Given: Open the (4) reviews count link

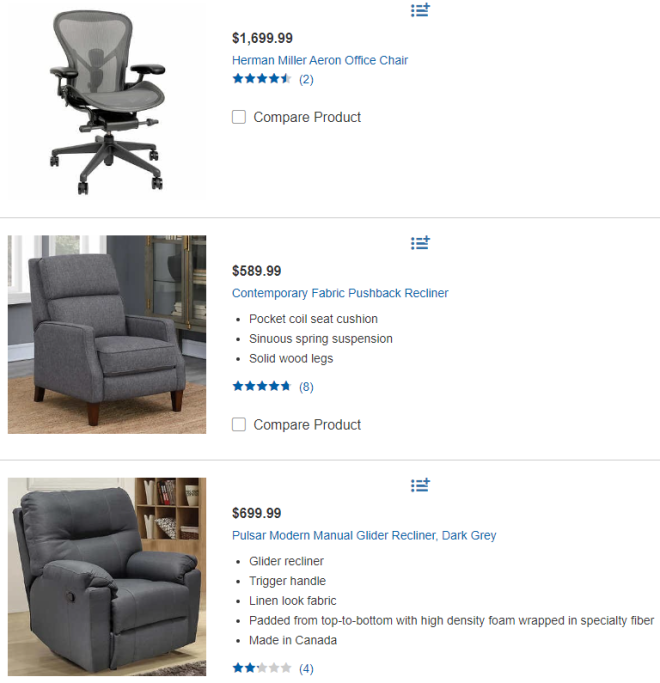Looking at the screenshot, I should pyautogui.click(x=306, y=668).
